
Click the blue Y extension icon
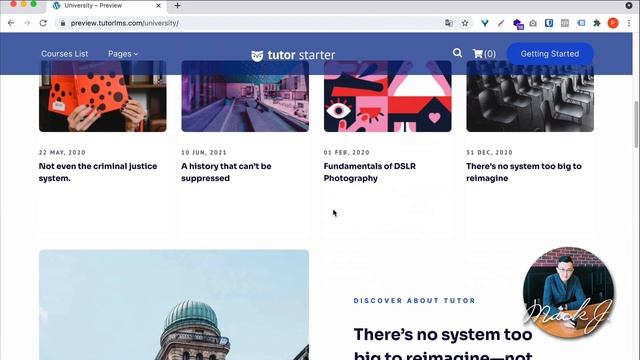click(x=484, y=23)
